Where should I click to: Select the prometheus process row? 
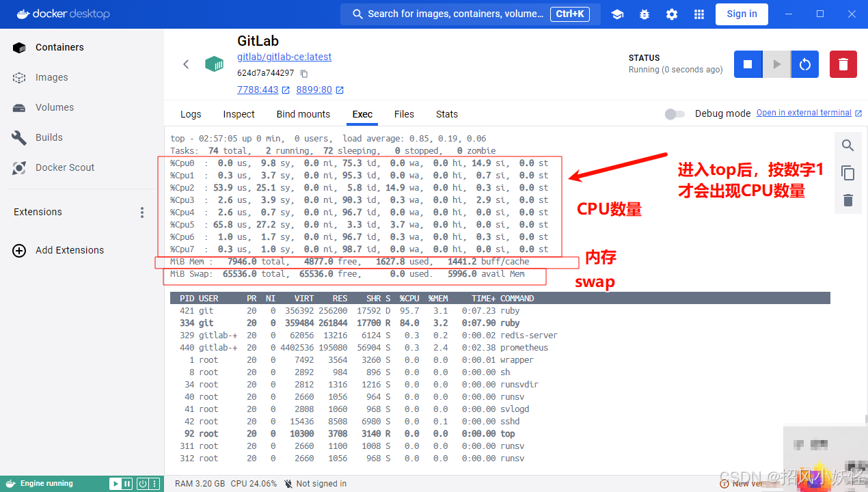[500, 348]
